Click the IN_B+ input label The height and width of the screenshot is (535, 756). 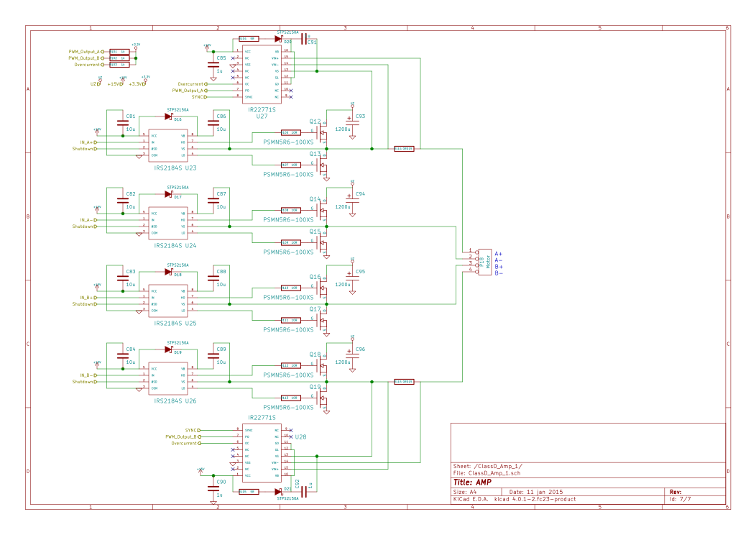click(x=88, y=298)
